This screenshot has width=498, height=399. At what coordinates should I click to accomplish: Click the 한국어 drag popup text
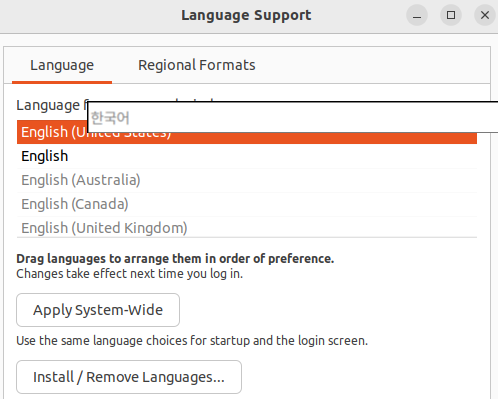(x=110, y=118)
